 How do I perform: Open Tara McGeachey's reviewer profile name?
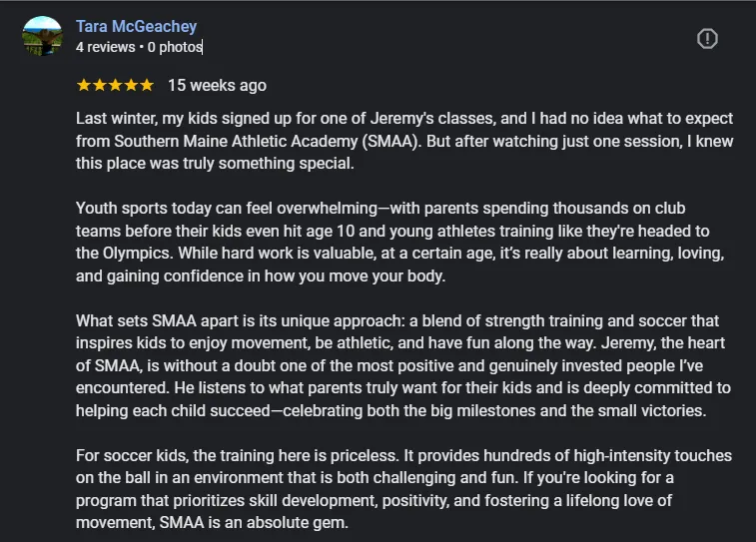click(x=136, y=26)
